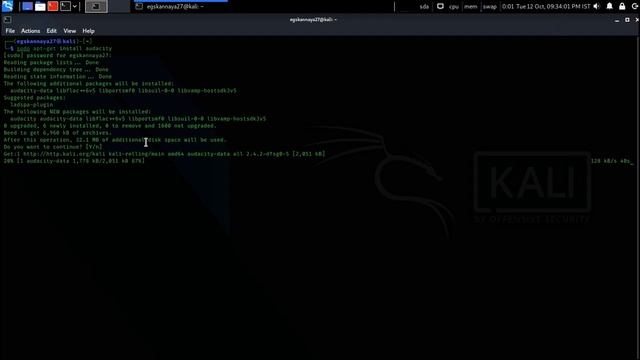The height and width of the screenshot is (360, 640).
Task: Open the Help menu
Action: tap(88, 31)
